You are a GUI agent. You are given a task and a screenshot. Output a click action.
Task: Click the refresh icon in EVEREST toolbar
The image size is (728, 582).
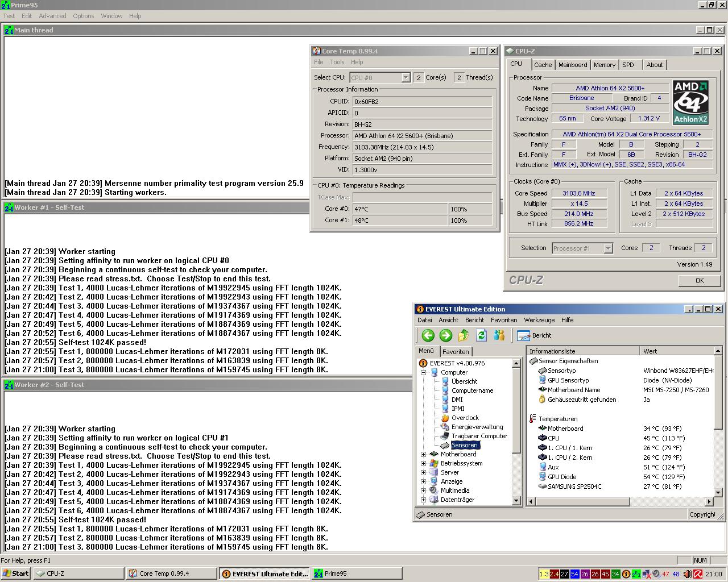coord(481,335)
